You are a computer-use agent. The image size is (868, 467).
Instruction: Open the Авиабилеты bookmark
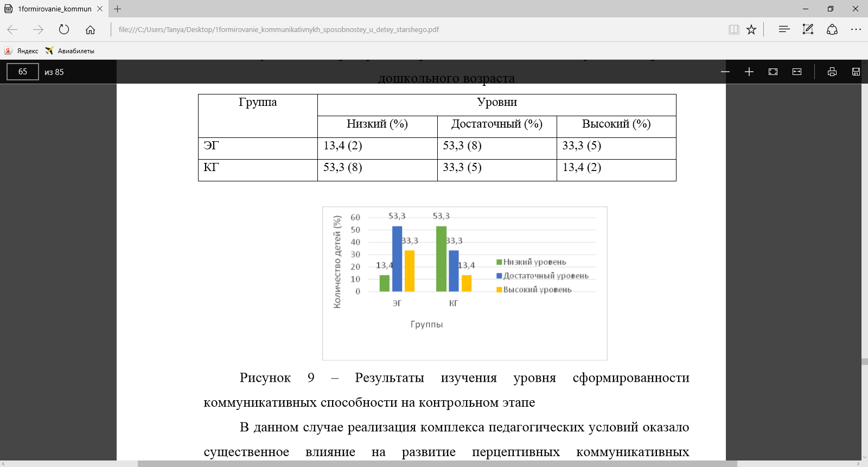click(70, 51)
